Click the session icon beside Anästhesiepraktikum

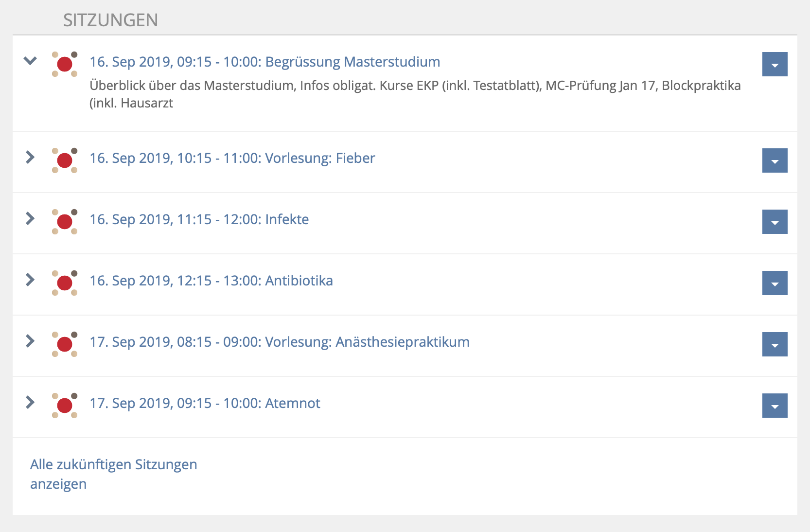pyautogui.click(x=65, y=344)
